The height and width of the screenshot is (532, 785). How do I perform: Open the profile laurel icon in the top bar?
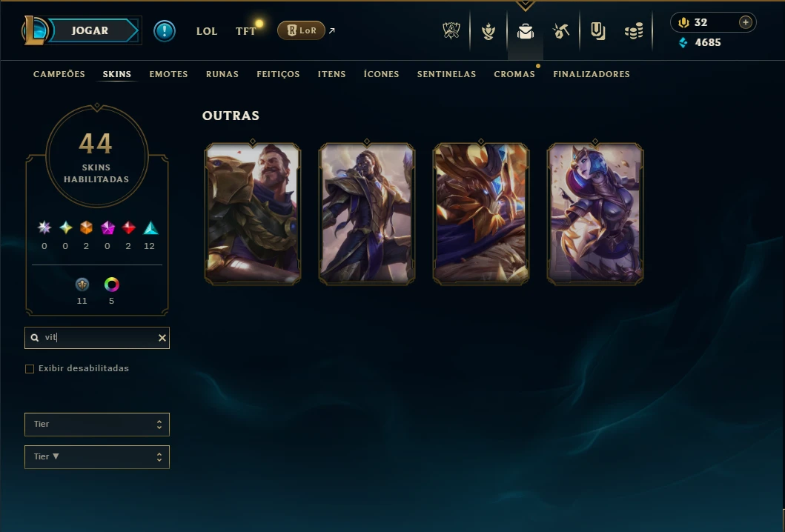pos(488,32)
